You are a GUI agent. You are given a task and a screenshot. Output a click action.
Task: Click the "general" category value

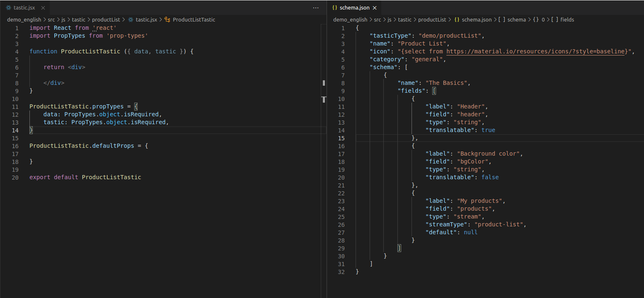pos(427,59)
